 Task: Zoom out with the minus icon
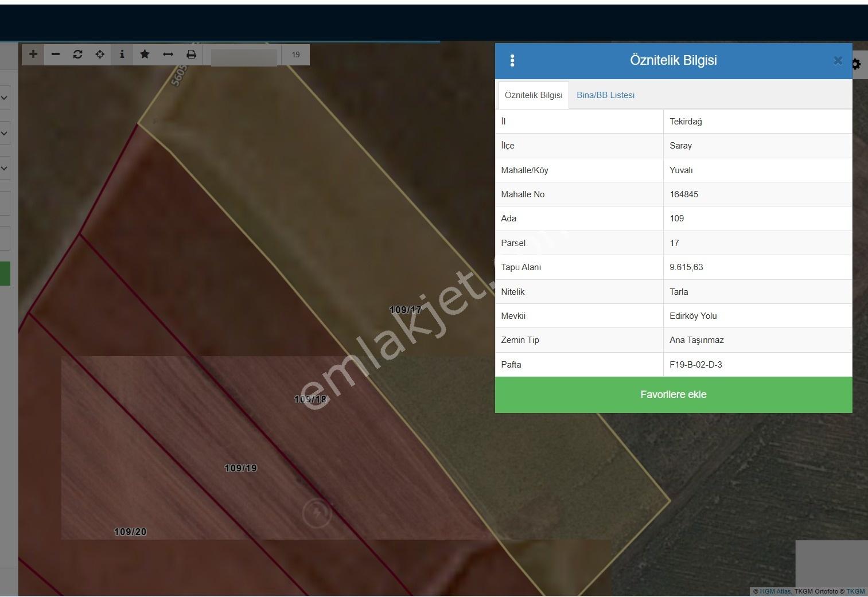click(x=56, y=54)
